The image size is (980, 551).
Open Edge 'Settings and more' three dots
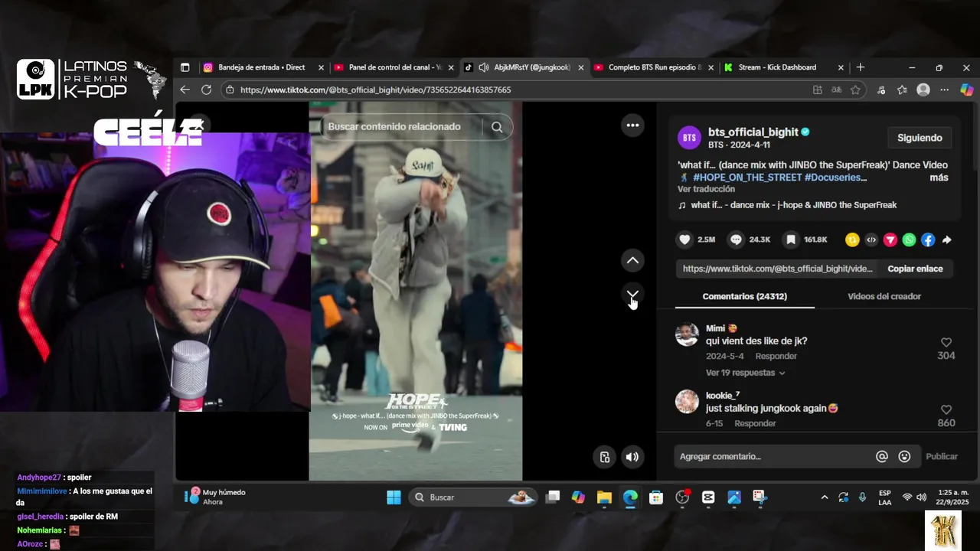[944, 90]
